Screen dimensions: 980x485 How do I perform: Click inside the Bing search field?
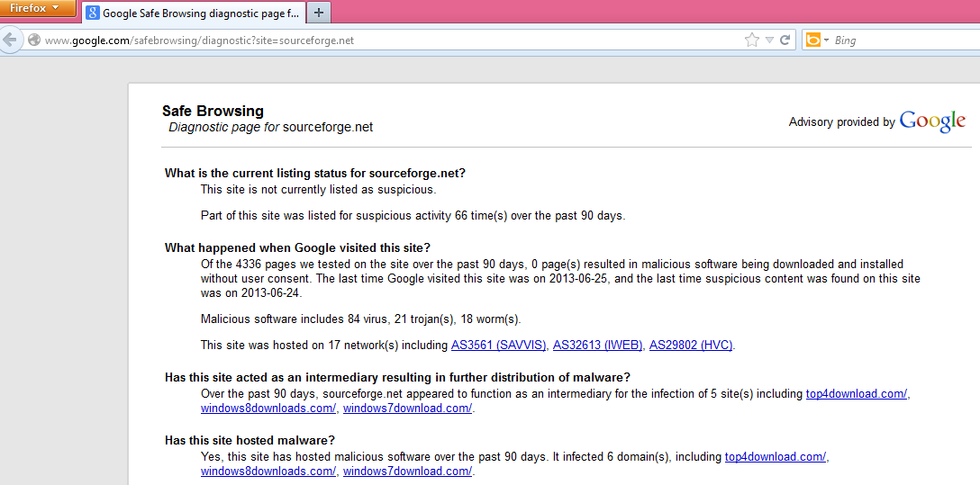(906, 40)
